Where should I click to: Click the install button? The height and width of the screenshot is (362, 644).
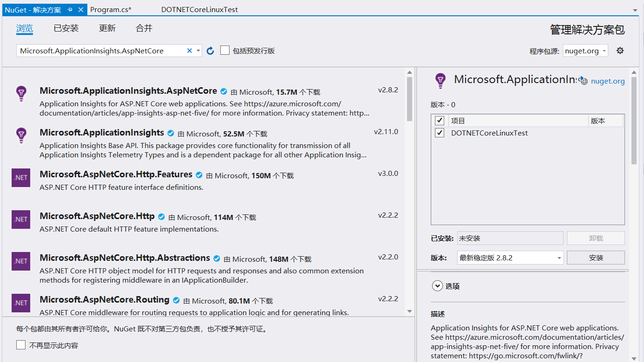pos(596,258)
